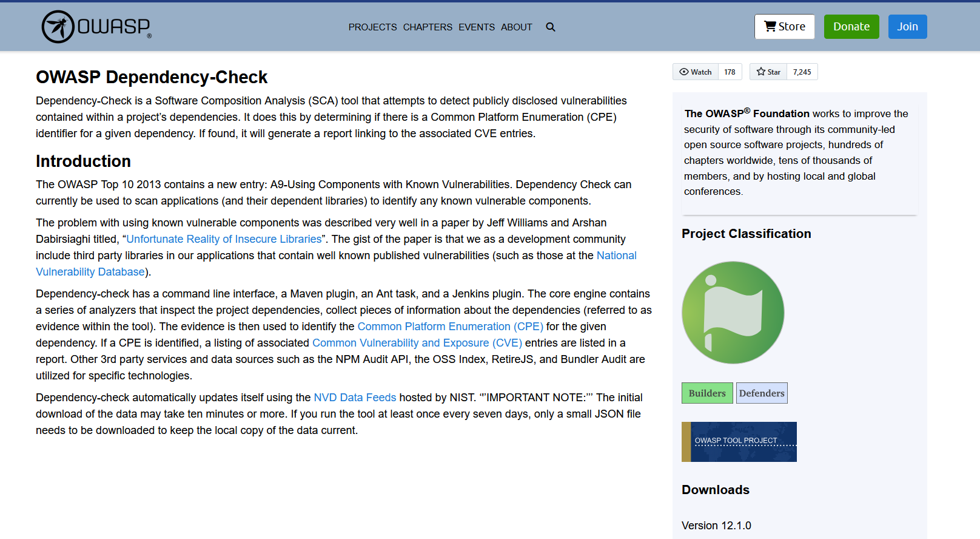Click the Builders classification badge

[x=707, y=393]
